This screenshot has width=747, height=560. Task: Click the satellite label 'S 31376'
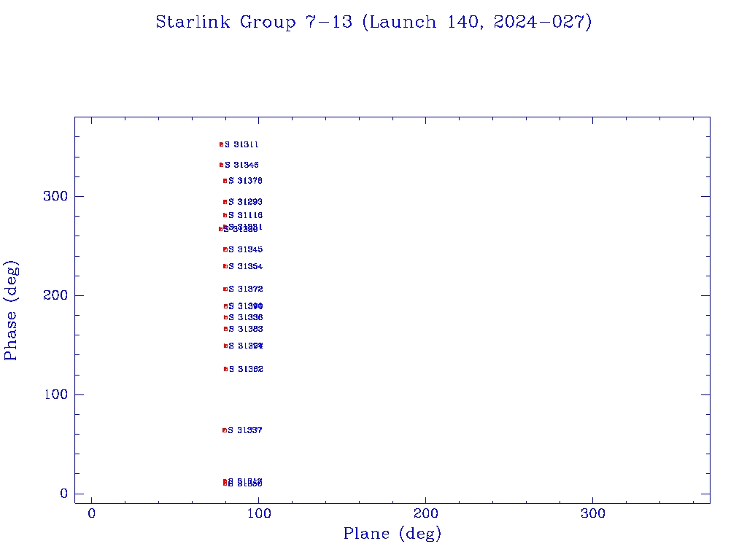coord(245,181)
